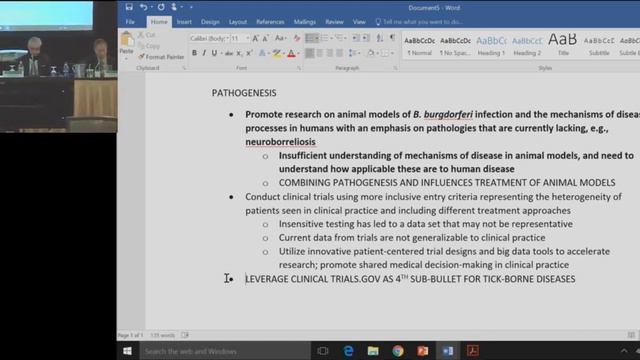The width and height of the screenshot is (640, 360).
Task: Click the Tell me what you want to do box
Action: tap(419, 22)
